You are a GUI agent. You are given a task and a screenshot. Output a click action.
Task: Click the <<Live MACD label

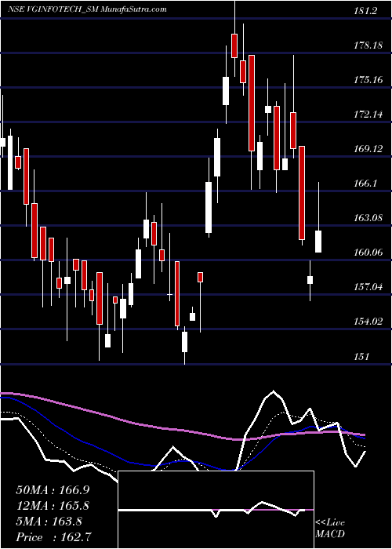click(x=330, y=529)
